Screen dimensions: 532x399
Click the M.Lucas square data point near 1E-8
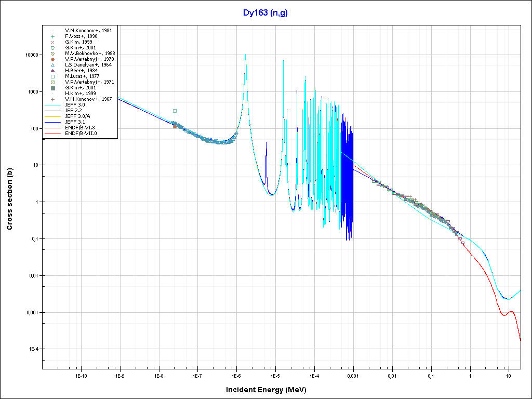[175, 111]
